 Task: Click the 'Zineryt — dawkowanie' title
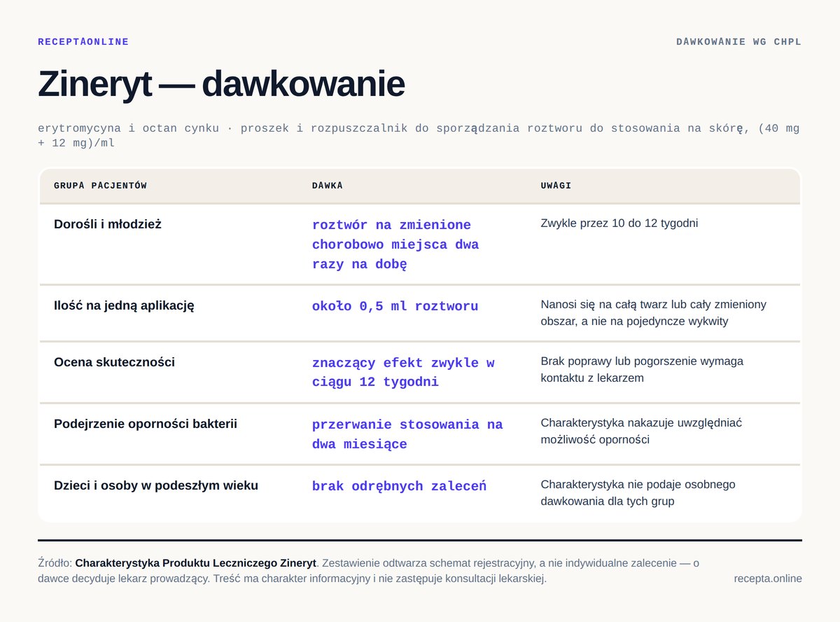coord(221,84)
